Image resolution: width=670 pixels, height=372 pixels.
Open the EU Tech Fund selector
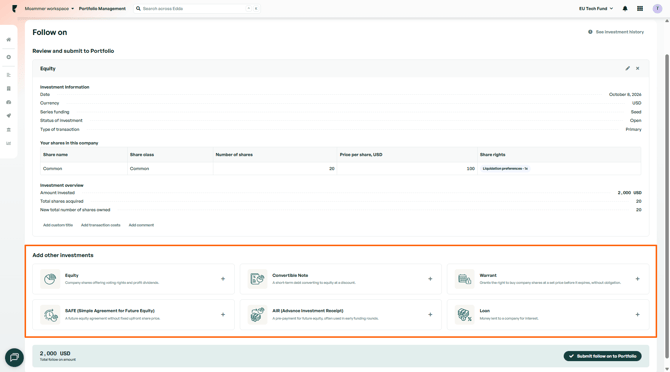point(596,9)
